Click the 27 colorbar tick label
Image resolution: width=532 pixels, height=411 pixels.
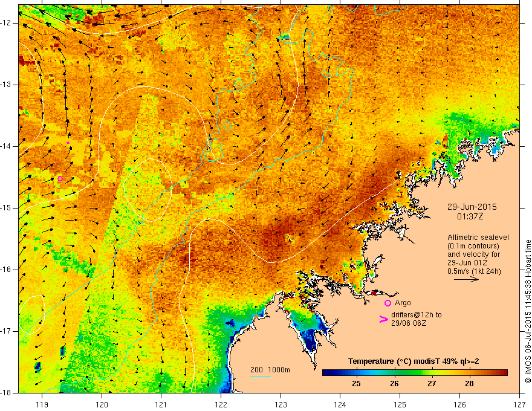[x=432, y=384]
